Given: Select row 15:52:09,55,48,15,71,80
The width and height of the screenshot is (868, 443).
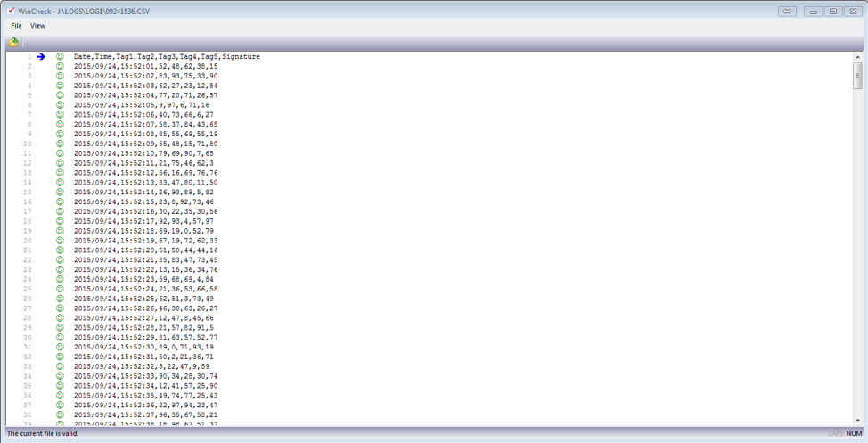Looking at the screenshot, I should [145, 144].
